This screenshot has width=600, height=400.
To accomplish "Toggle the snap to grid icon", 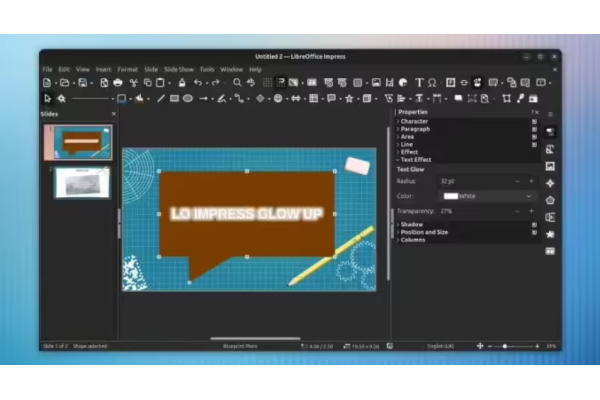I will click(x=280, y=83).
